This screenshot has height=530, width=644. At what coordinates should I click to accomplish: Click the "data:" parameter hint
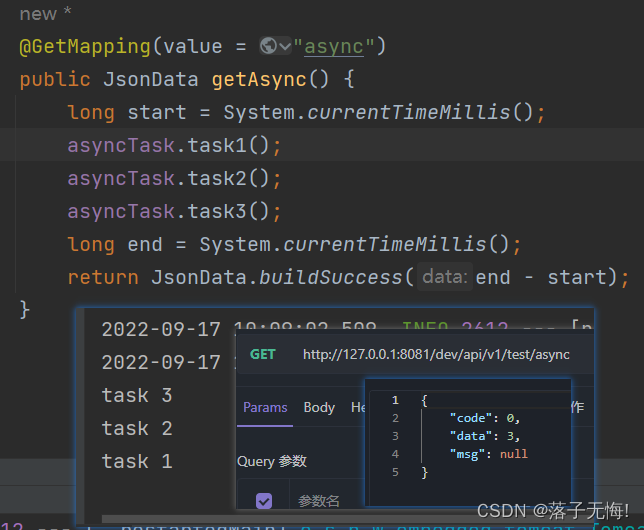[445, 277]
